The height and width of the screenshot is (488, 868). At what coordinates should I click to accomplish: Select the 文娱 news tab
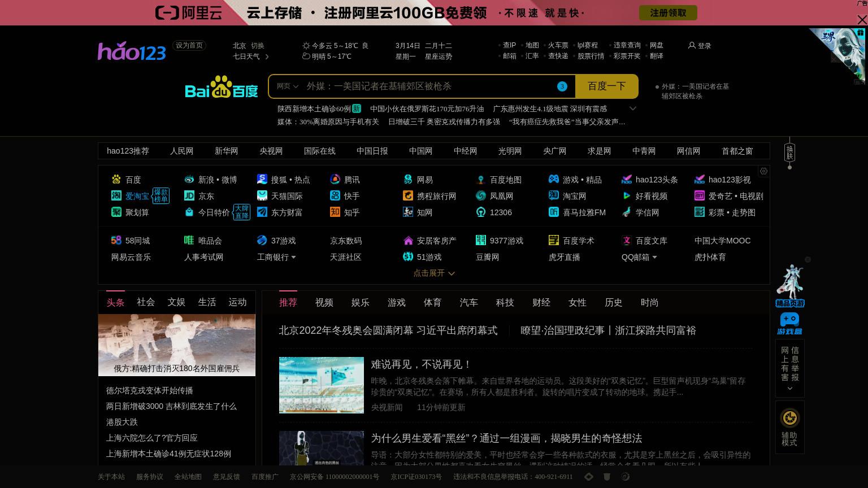pyautogui.click(x=176, y=302)
